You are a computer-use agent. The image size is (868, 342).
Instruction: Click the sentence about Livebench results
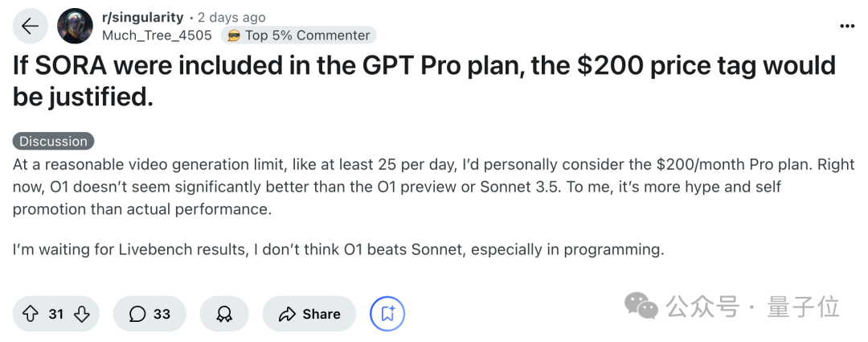point(338,249)
